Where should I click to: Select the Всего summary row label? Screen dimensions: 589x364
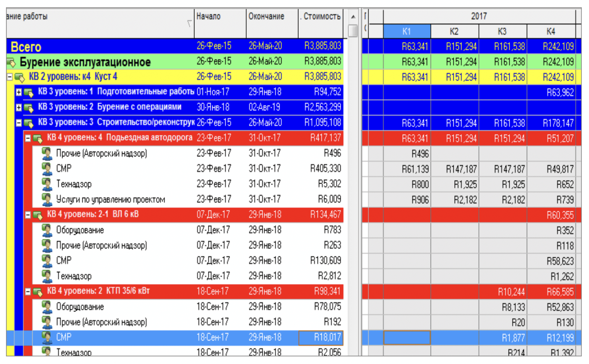click(26, 47)
